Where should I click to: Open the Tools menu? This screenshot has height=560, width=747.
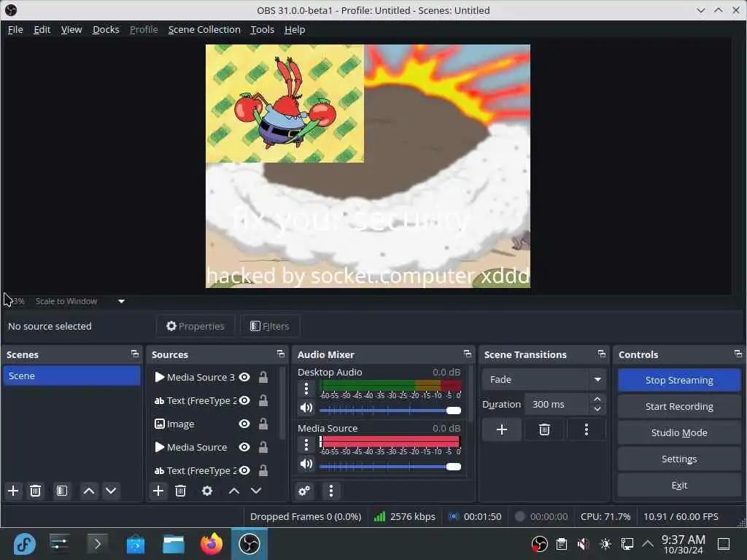(x=263, y=29)
